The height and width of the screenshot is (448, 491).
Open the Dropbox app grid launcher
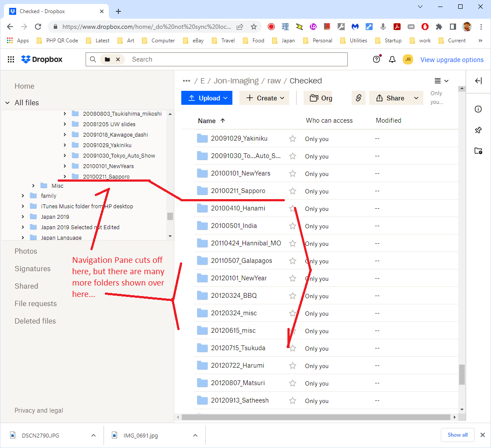[x=11, y=59]
